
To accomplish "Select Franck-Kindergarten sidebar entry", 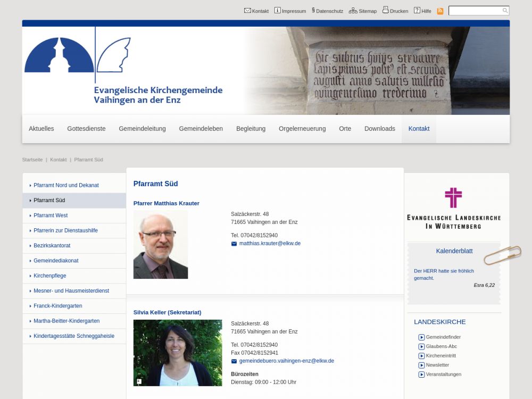I will click(x=57, y=306).
